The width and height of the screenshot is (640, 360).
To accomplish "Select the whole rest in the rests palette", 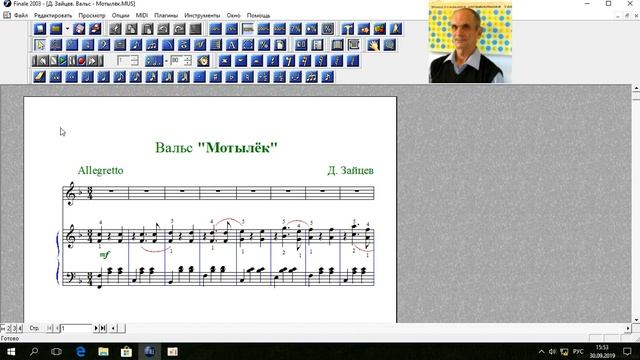I will [x=240, y=61].
